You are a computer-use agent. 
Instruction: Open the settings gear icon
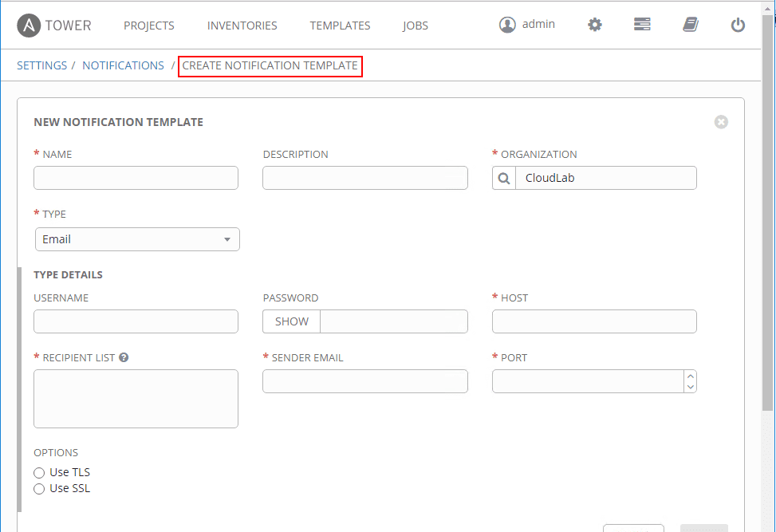[595, 25]
